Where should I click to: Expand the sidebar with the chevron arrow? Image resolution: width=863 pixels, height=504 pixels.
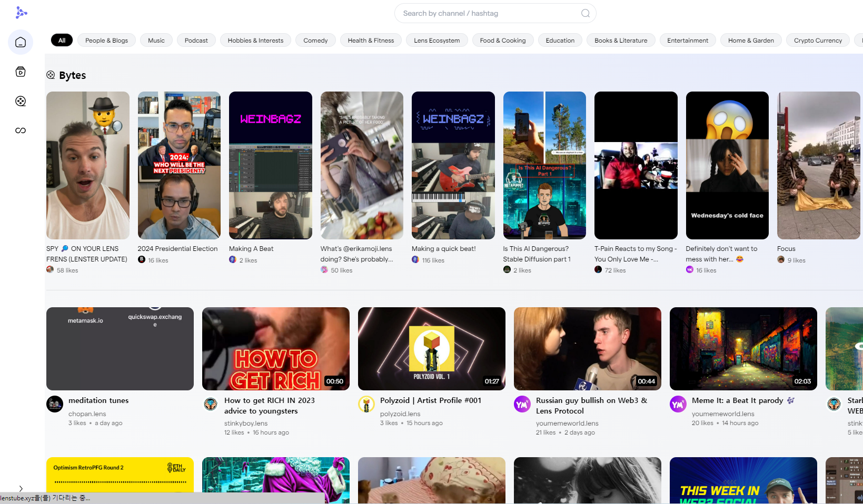click(x=21, y=489)
